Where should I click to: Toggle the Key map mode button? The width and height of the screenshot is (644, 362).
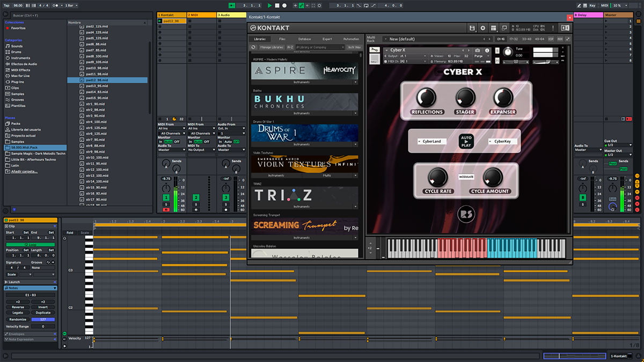[x=592, y=5]
